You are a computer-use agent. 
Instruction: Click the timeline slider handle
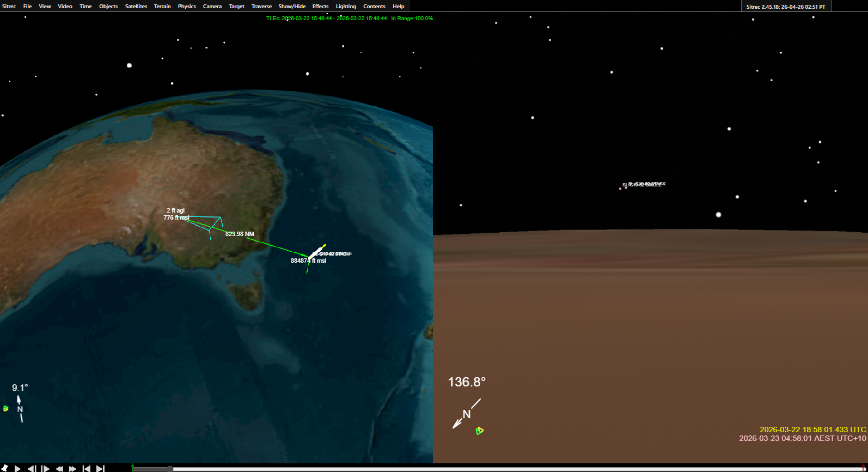(170, 469)
